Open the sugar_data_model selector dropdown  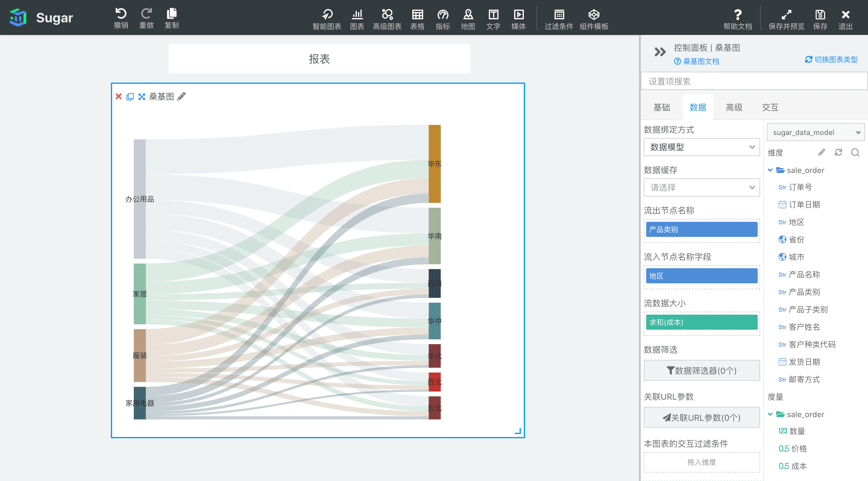pyautogui.click(x=816, y=132)
